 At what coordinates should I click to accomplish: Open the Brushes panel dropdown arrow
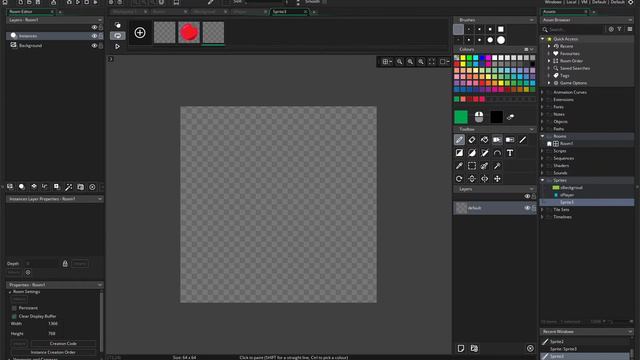coord(531,20)
